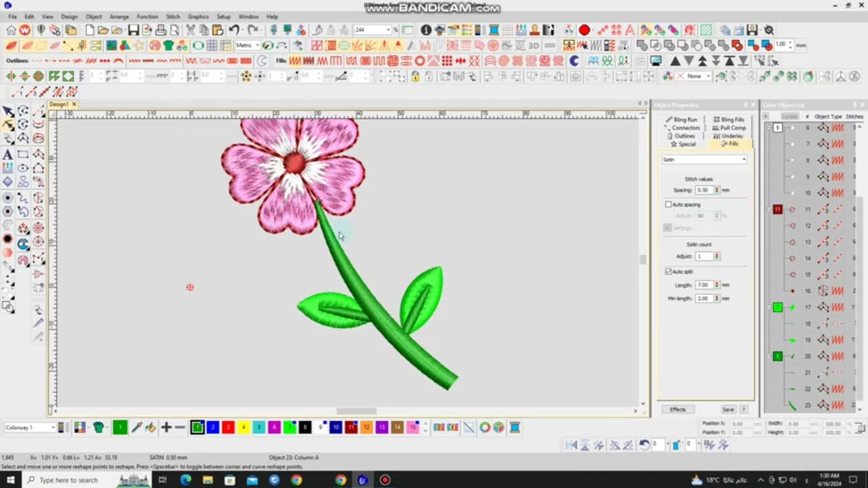Viewport: 868px width, 488px height.
Task: Select the arrow Select Object tool
Action: [8, 112]
